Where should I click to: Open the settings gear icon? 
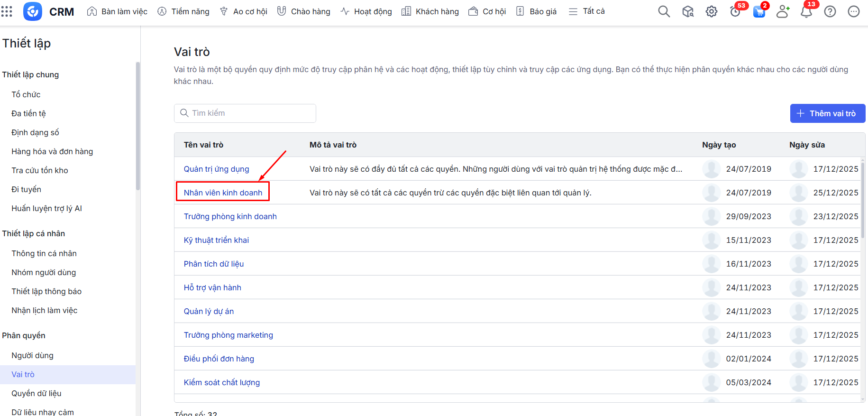(711, 11)
